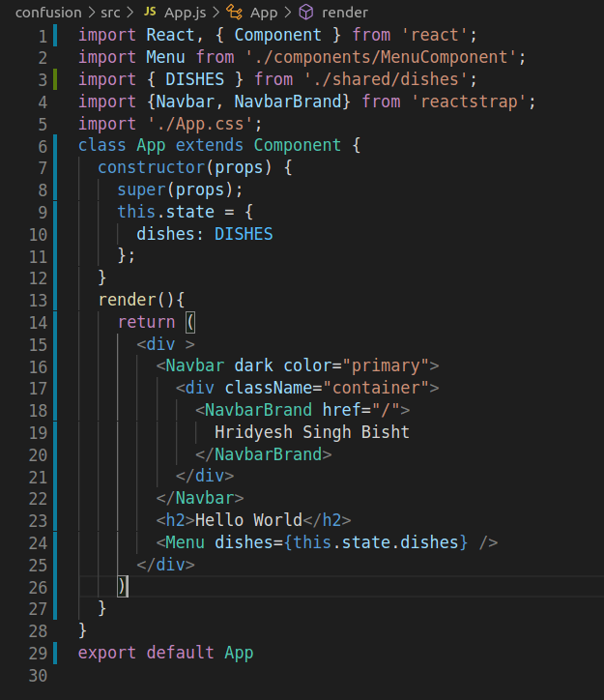604x700 pixels.
Task: Click the chevron after confusion breadcrumb
Action: pos(92,13)
